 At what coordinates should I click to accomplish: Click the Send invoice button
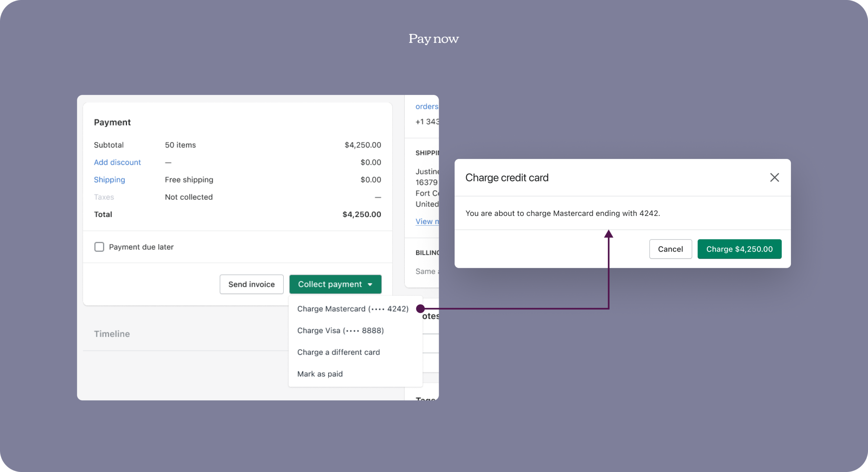251,284
